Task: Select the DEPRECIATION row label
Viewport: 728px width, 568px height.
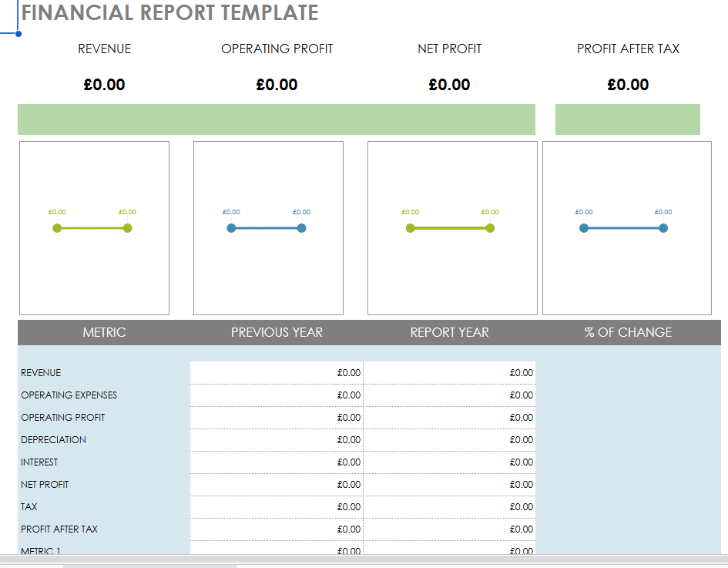Action: (x=53, y=440)
